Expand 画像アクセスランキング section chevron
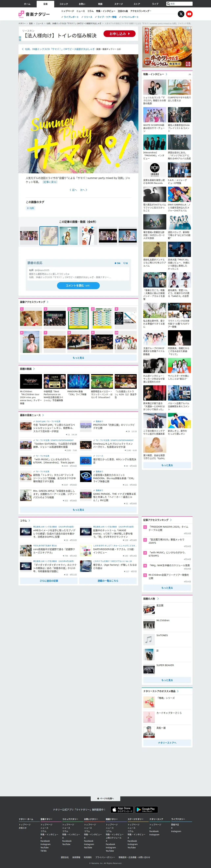Viewport: 211px width, 868px height. (47, 302)
